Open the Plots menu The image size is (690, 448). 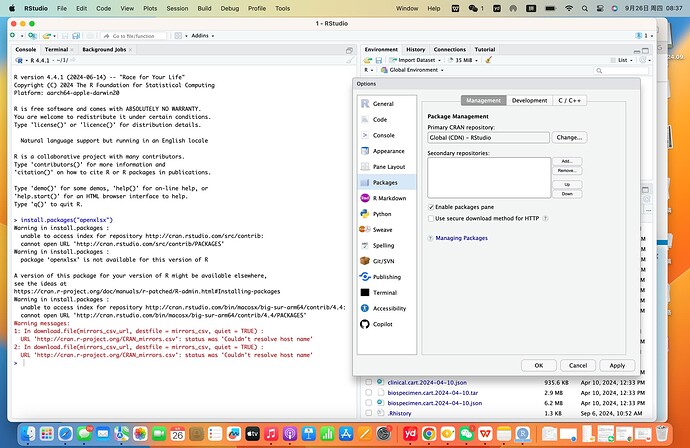coord(150,8)
